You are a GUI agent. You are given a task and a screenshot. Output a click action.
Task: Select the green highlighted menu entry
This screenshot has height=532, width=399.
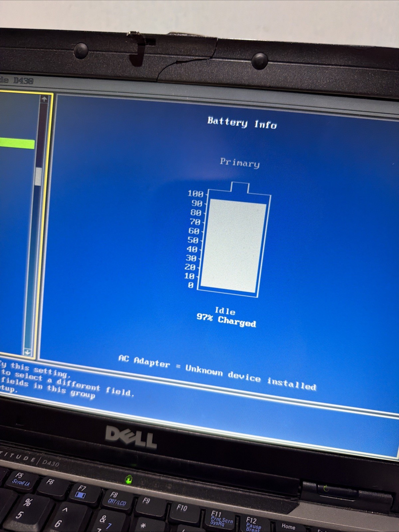[x=17, y=143]
